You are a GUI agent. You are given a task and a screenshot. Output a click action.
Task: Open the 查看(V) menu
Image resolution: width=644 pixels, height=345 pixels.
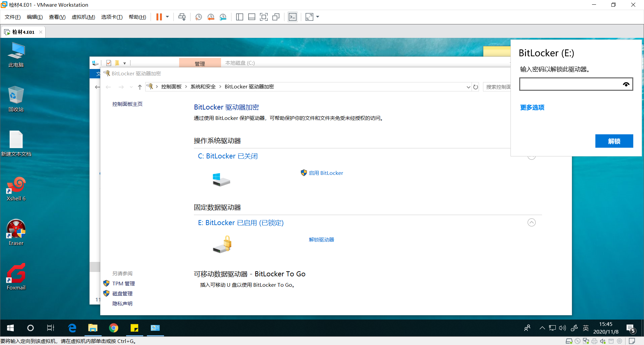[57, 17]
